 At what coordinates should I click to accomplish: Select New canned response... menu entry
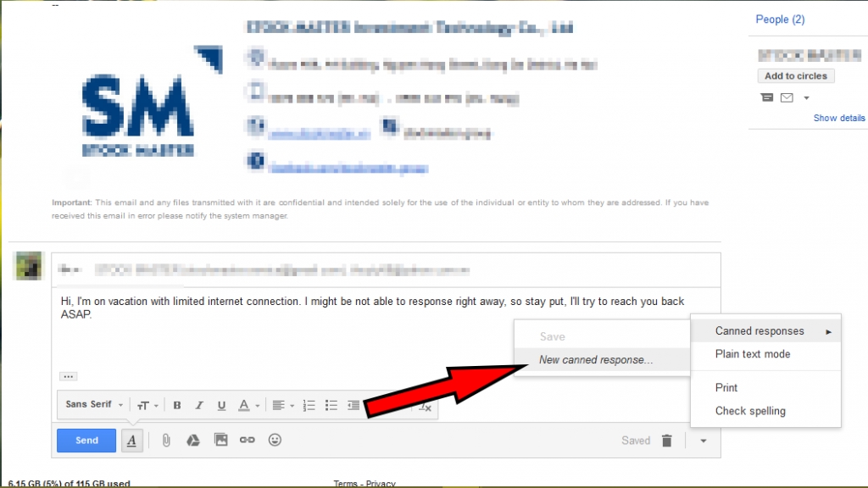click(x=602, y=360)
